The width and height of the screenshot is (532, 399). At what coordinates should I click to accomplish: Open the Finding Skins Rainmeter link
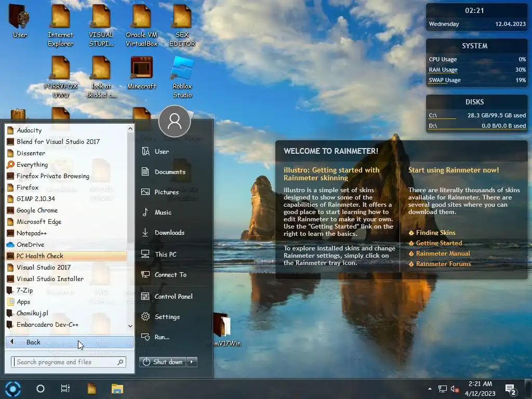click(x=436, y=233)
